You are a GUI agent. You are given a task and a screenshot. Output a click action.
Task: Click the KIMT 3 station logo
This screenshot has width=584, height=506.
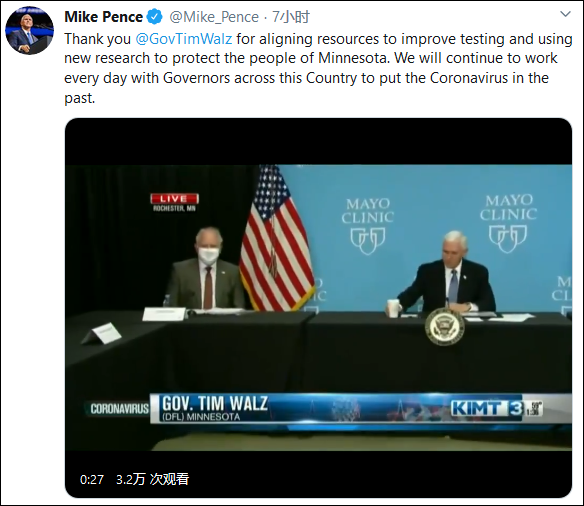coord(488,408)
